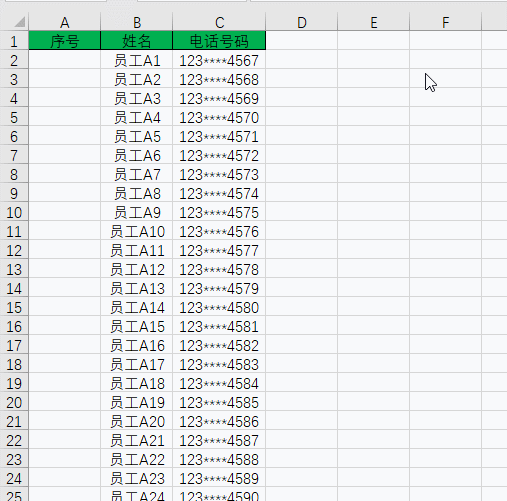Click phone number 123****4582
This screenshot has width=507, height=501.
pyautogui.click(x=219, y=345)
